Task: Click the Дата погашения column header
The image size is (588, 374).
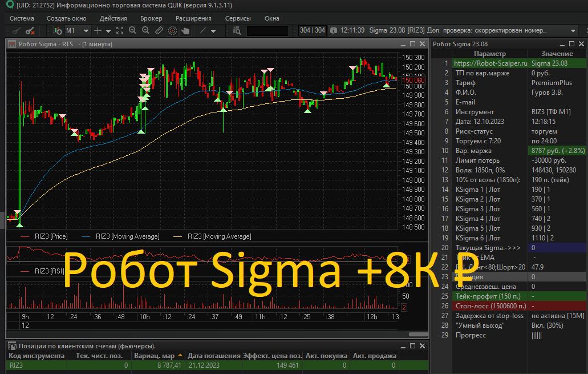Action: point(214,356)
